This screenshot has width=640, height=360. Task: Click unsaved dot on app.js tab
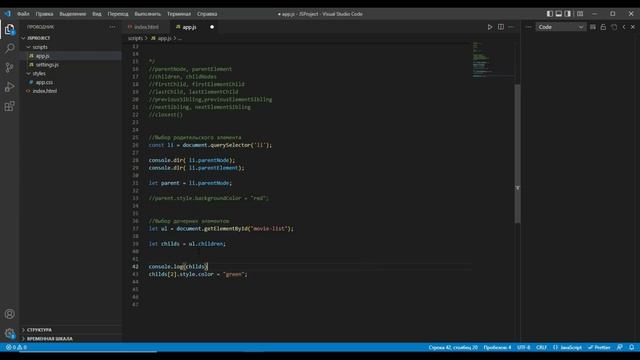click(x=212, y=27)
